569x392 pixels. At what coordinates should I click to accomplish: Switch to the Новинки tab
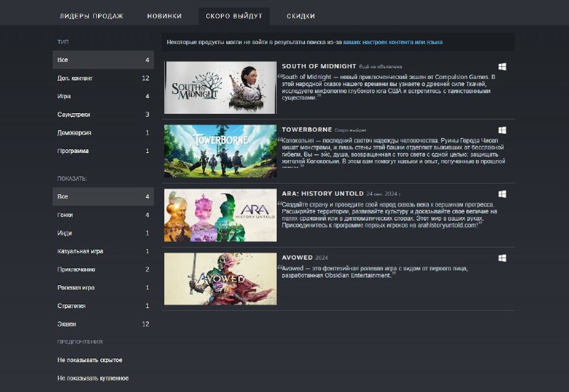164,16
